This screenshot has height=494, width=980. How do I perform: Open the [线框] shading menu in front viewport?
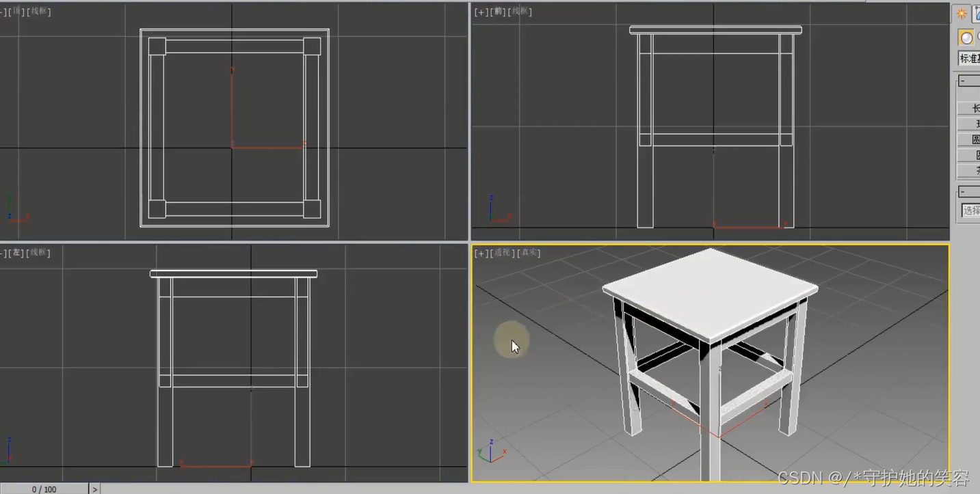[521, 12]
